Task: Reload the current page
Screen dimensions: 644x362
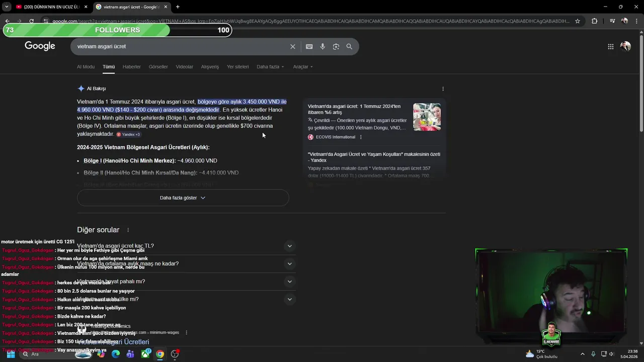Action: point(31,21)
